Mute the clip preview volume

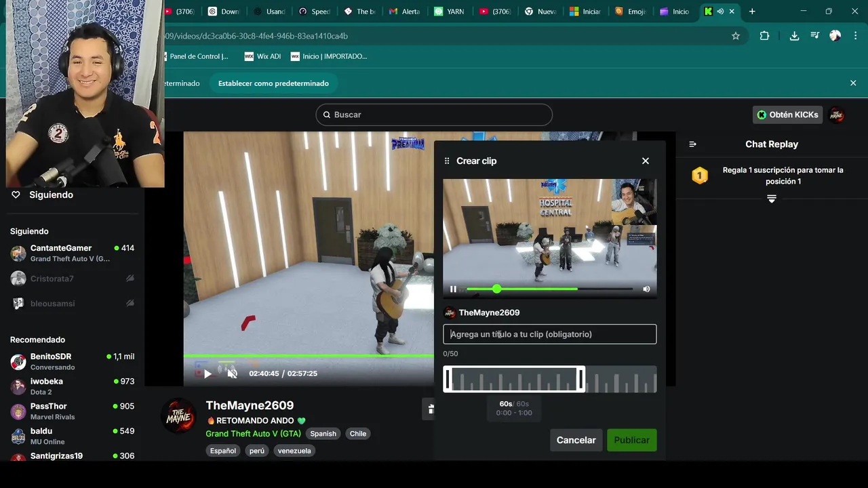pyautogui.click(x=646, y=289)
